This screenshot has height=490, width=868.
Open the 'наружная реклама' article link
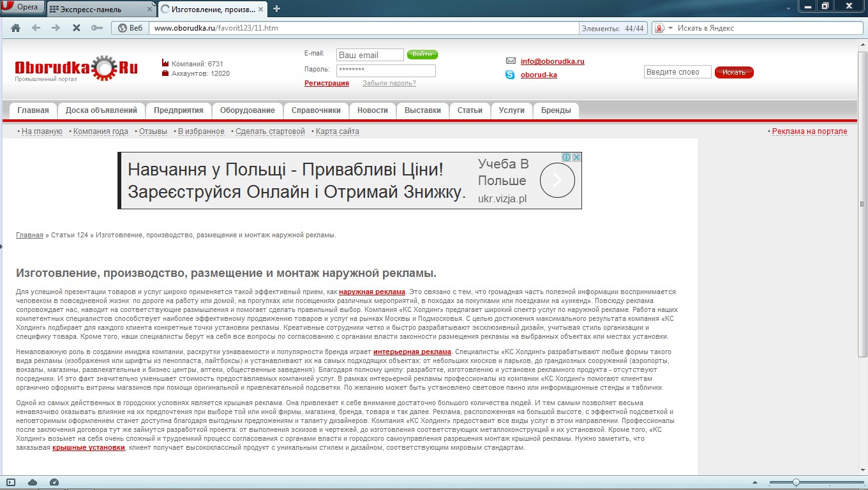coord(372,292)
